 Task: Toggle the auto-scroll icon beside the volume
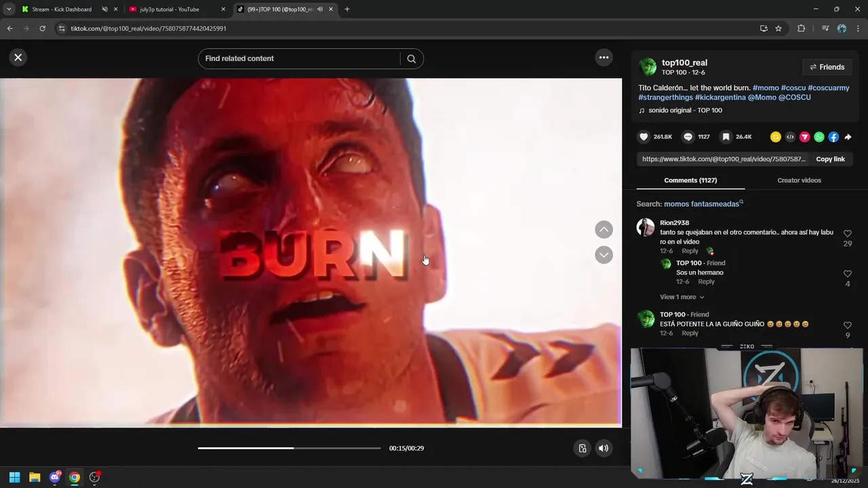pyautogui.click(x=582, y=448)
